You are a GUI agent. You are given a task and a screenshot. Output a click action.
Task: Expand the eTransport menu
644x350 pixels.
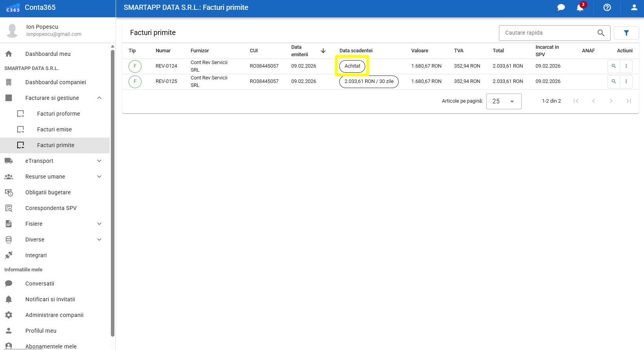pyautogui.click(x=99, y=161)
